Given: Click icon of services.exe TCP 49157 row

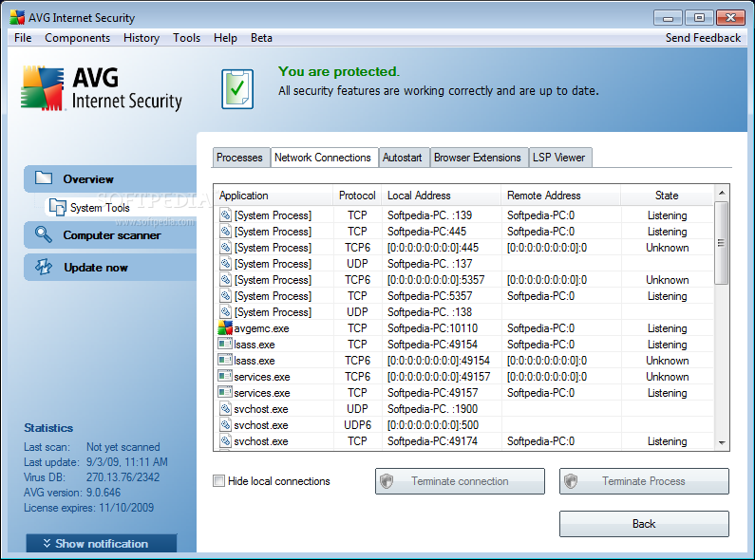Looking at the screenshot, I should point(225,392).
